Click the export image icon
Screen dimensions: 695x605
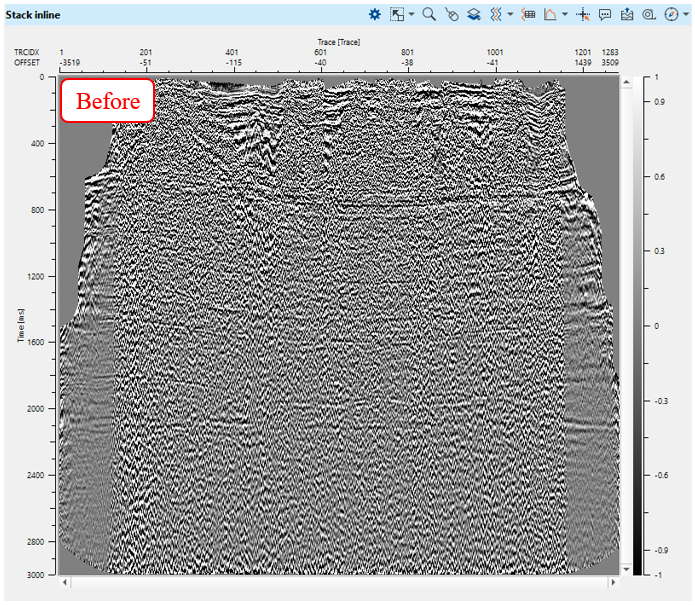pyautogui.click(x=627, y=14)
